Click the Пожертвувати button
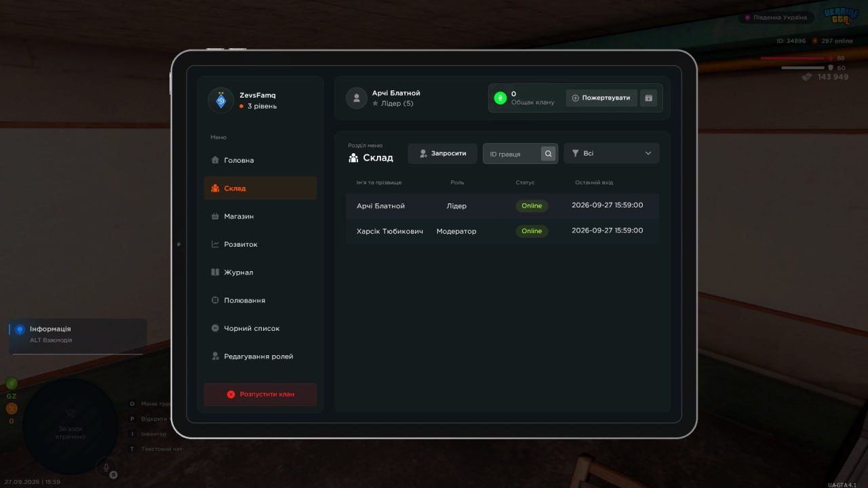 [601, 98]
